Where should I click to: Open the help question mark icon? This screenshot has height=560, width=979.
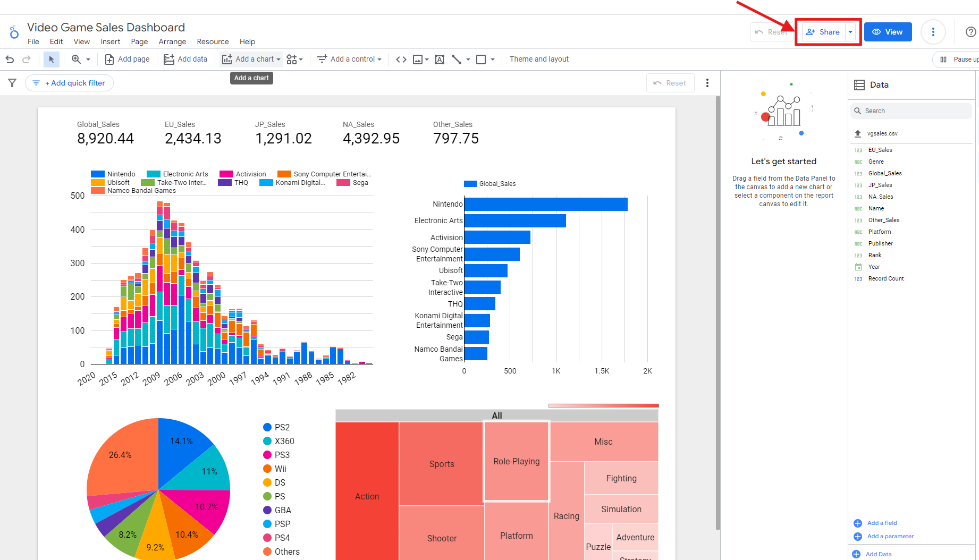970,32
